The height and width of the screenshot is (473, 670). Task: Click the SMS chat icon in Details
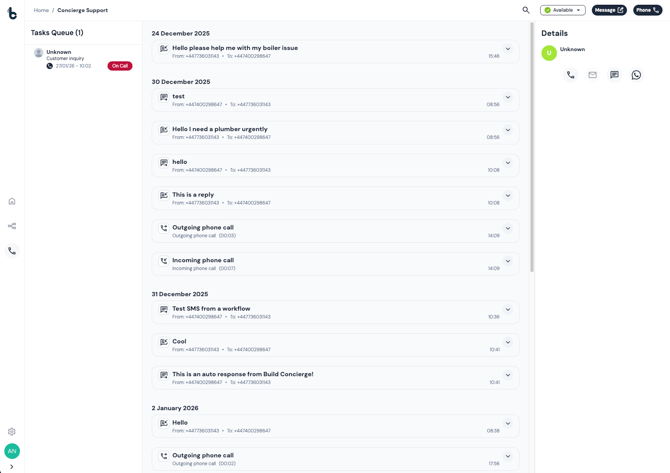[x=614, y=75]
